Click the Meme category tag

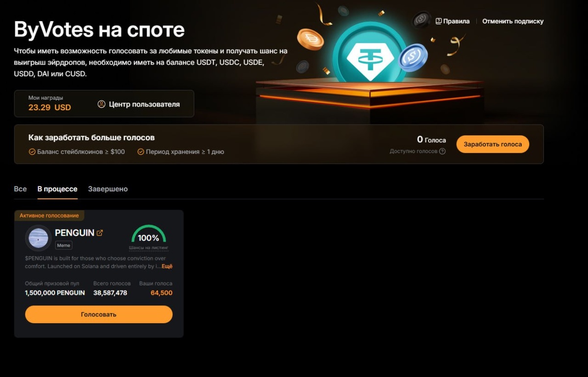(64, 245)
